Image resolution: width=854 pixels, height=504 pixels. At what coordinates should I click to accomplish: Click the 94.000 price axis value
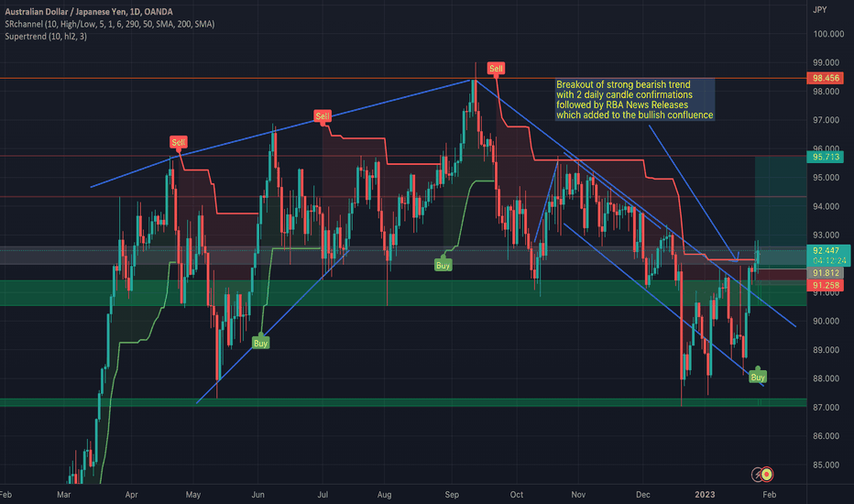pyautogui.click(x=826, y=206)
